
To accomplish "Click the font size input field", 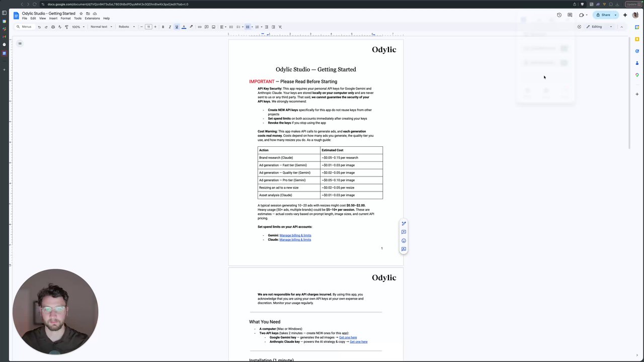I will click(148, 27).
